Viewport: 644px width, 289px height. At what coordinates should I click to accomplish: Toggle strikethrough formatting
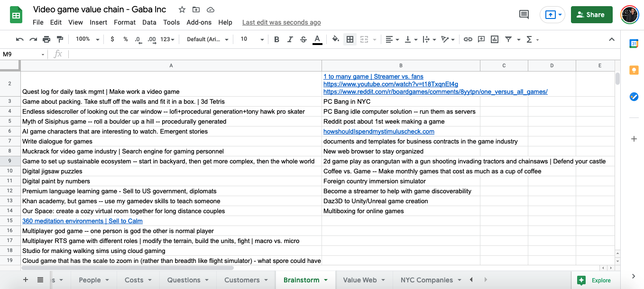pyautogui.click(x=304, y=39)
